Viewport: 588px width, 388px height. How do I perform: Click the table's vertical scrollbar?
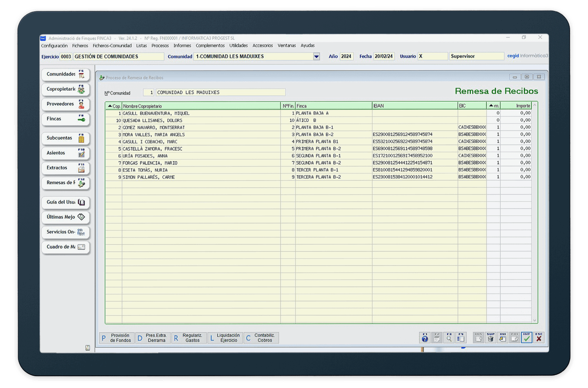tap(535, 212)
